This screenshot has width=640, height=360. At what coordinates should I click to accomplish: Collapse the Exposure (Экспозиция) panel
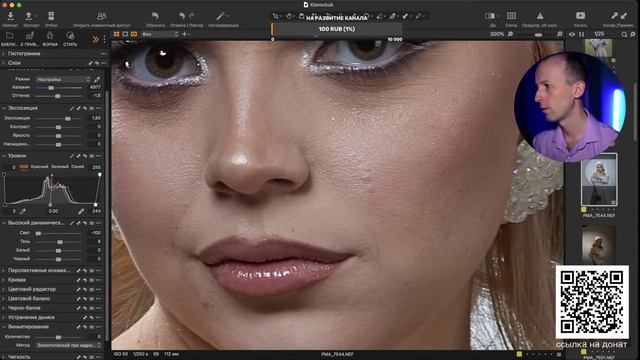[x=4, y=108]
